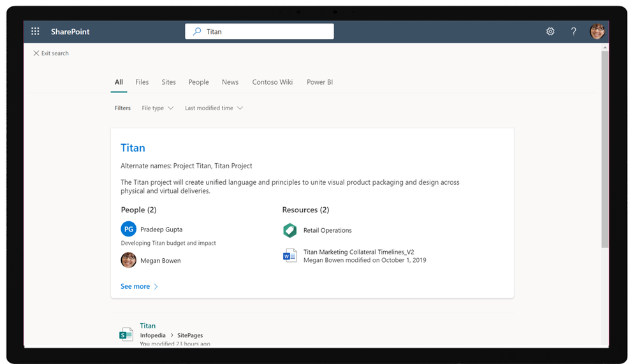The width and height of the screenshot is (637, 364).
Task: Expand the Last modified time dropdown
Action: (x=214, y=108)
